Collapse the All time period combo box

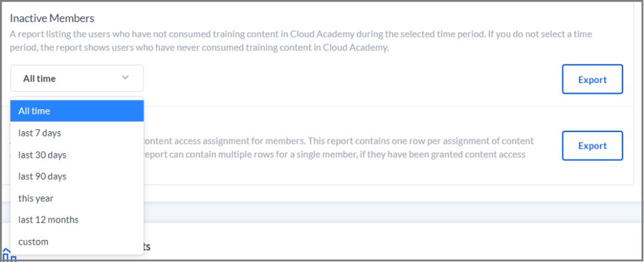pos(76,78)
